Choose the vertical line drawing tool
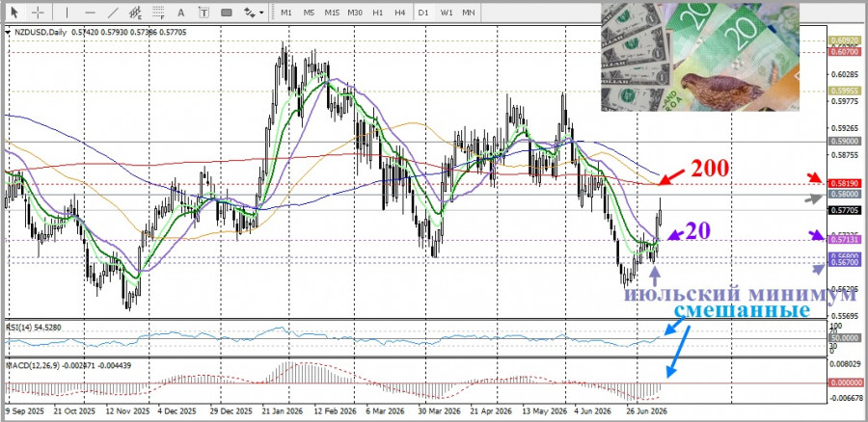This screenshot has width=868, height=422. [x=67, y=12]
